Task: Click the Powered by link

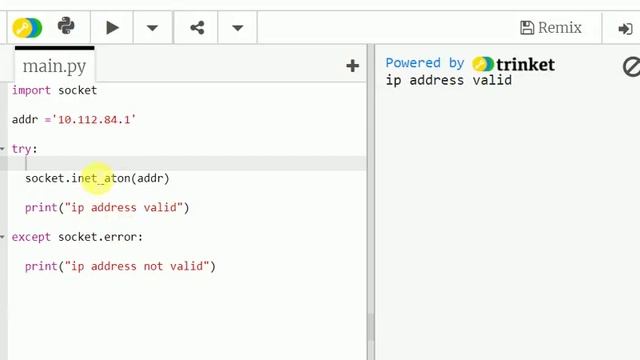Action: (424, 63)
